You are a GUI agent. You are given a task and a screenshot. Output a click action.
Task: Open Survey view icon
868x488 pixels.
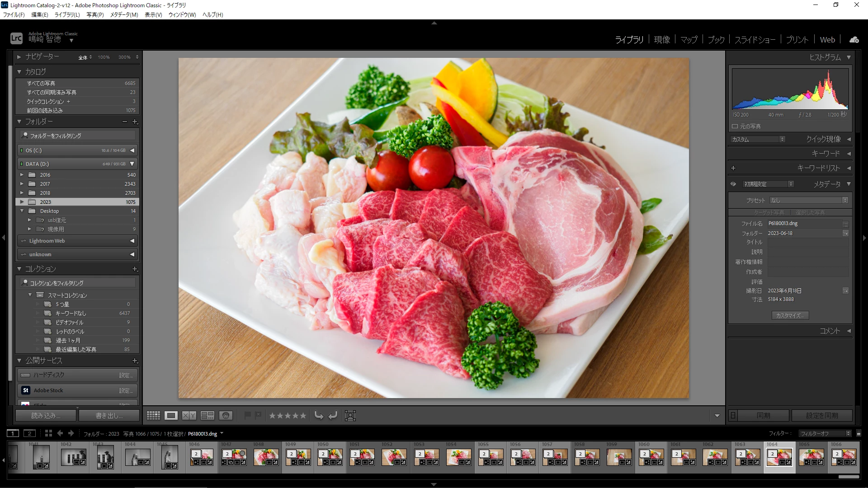point(208,415)
